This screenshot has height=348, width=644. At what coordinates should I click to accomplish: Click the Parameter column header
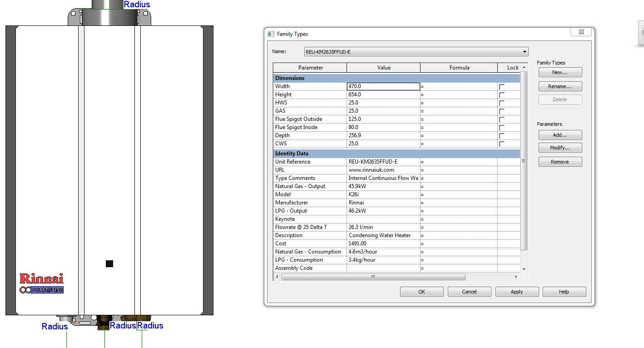point(310,68)
